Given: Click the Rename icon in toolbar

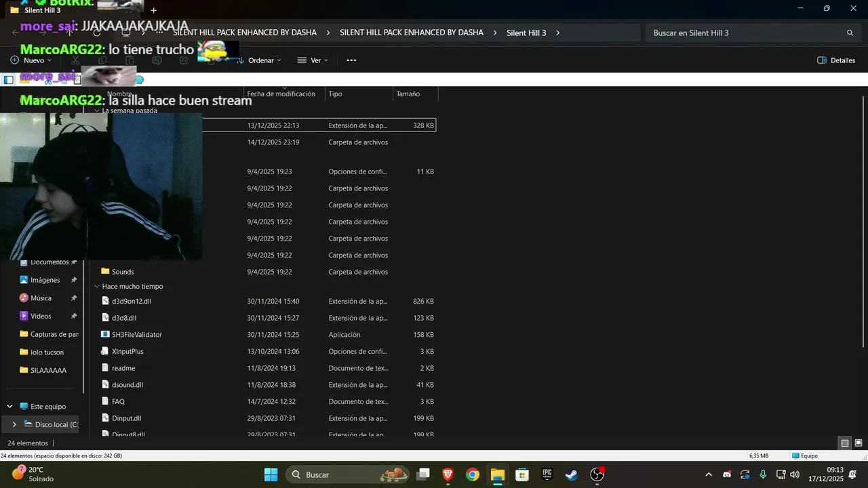Looking at the screenshot, I should click(x=157, y=60).
